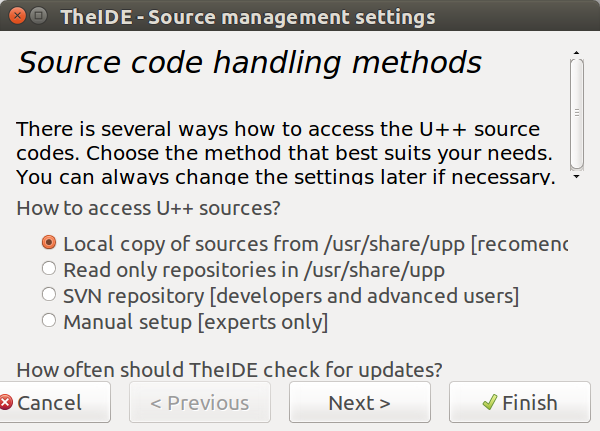The width and height of the screenshot is (600, 431).
Task: Click the Cancel button
Action: click(55, 402)
